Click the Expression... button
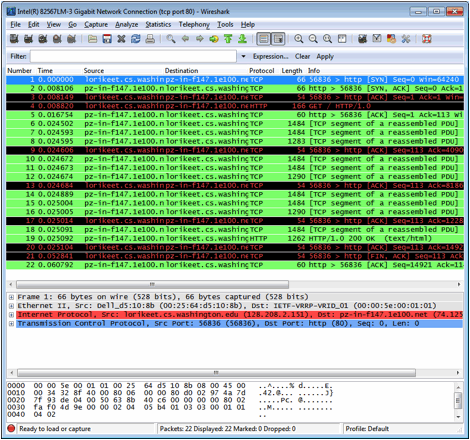Image resolution: width=470 pixels, height=440 pixels. (270, 56)
